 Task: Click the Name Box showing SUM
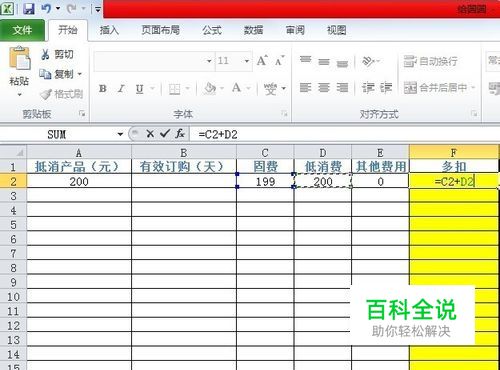tap(57, 134)
